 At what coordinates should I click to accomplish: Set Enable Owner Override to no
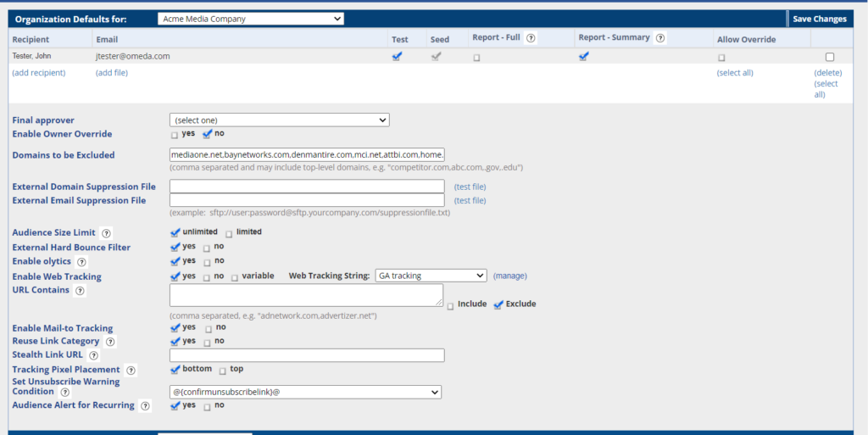point(208,134)
